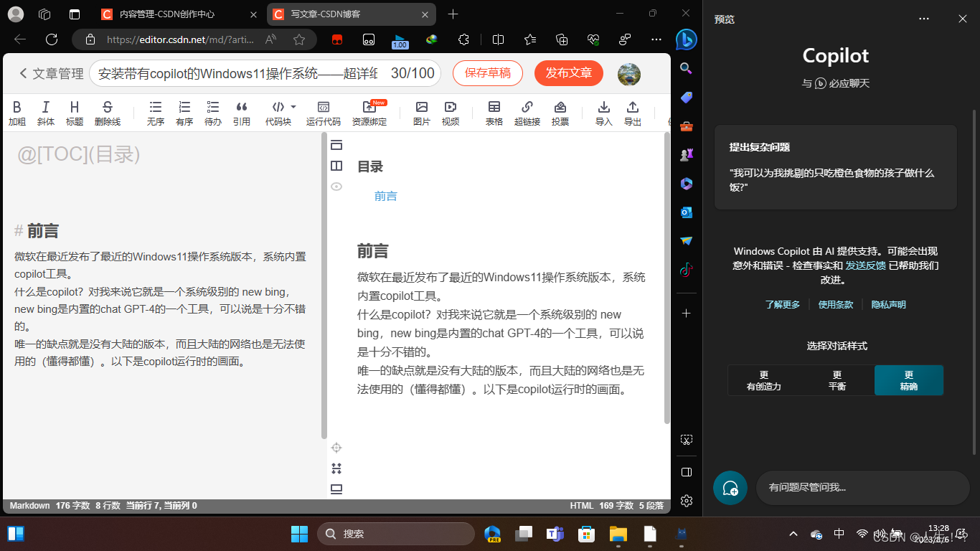Image resolution: width=980 pixels, height=551 pixels.
Task: Apply bold (加粗) formatting
Action: click(17, 113)
